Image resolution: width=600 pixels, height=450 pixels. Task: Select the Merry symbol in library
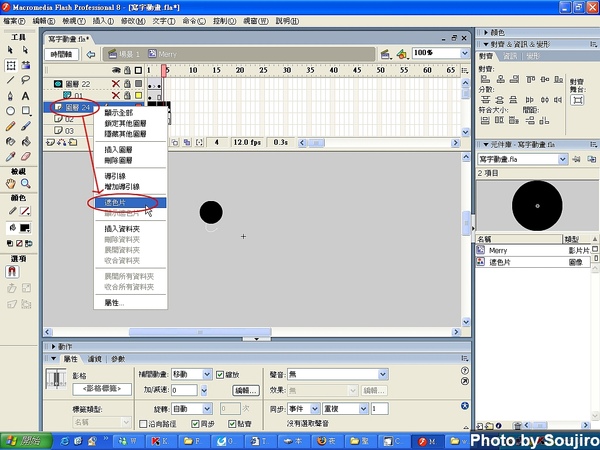coord(498,251)
